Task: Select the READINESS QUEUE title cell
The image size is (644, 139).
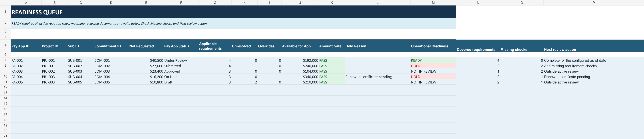Action: pyautogui.click(x=234, y=12)
